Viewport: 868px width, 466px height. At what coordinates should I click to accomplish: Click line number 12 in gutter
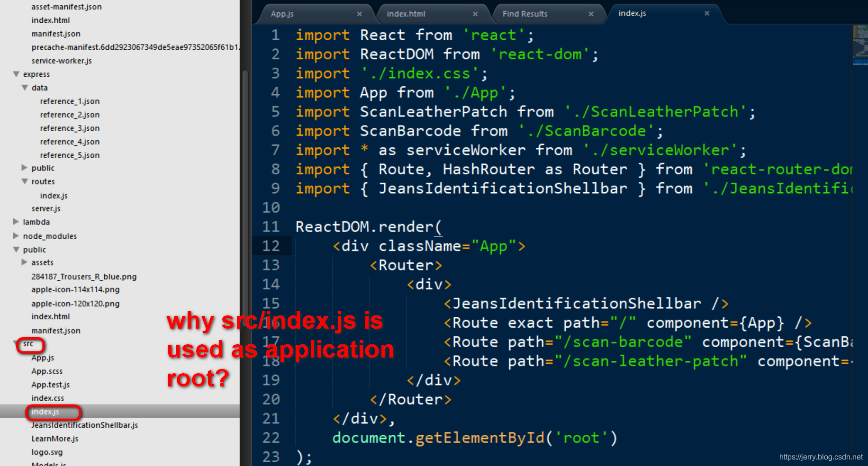[271, 246]
